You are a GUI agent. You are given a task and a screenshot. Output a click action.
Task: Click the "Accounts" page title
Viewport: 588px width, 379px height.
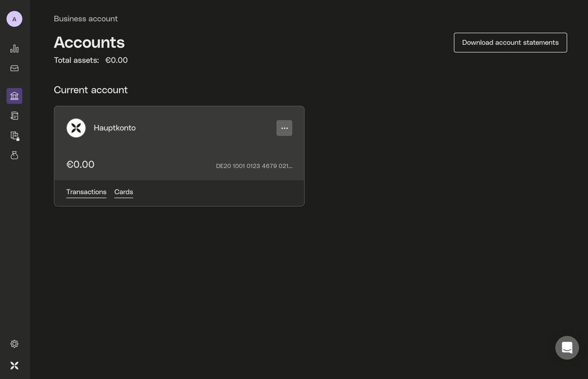(89, 42)
